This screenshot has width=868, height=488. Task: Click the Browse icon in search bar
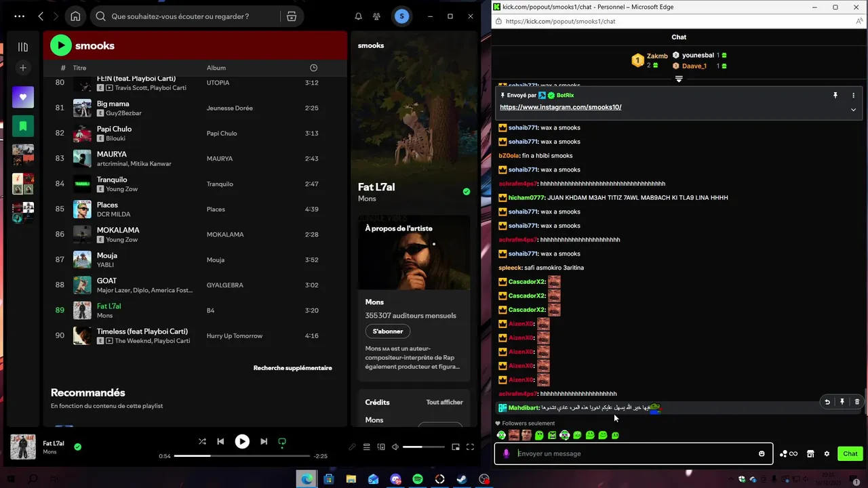click(292, 16)
